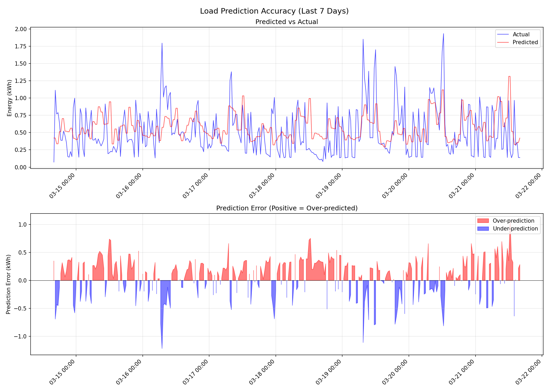Image resolution: width=549 pixels, height=392 pixels.
Task: Click the 'Over-prediction' legend text
Action: pyautogui.click(x=513, y=221)
